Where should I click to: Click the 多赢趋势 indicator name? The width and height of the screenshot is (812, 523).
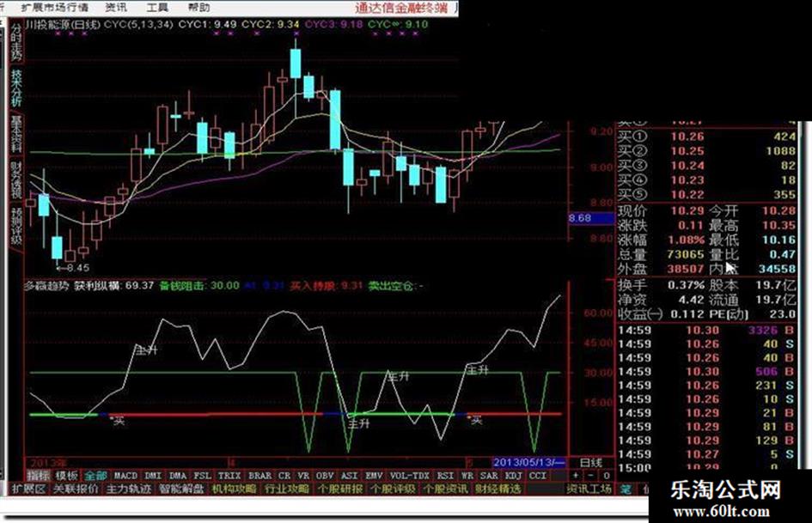pos(46,286)
